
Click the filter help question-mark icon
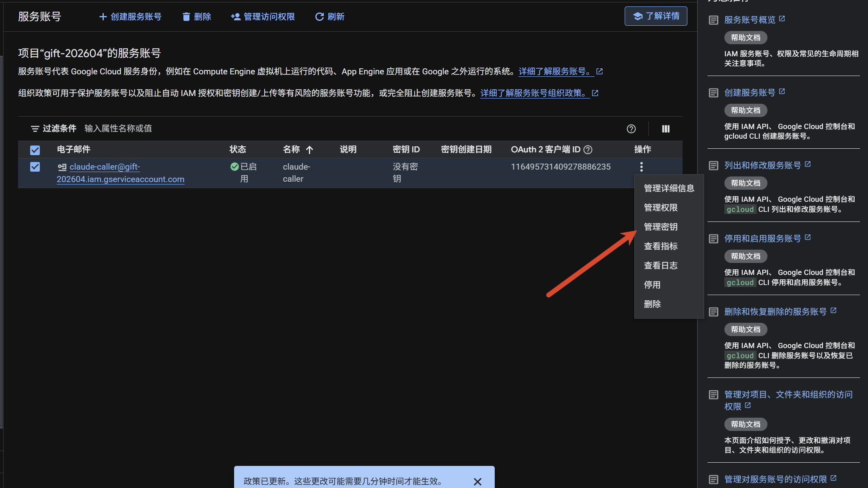pos(631,129)
